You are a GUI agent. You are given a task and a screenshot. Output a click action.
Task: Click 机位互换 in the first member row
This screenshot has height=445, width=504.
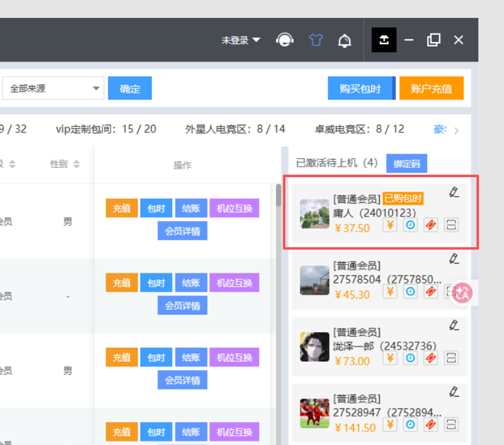coord(234,208)
